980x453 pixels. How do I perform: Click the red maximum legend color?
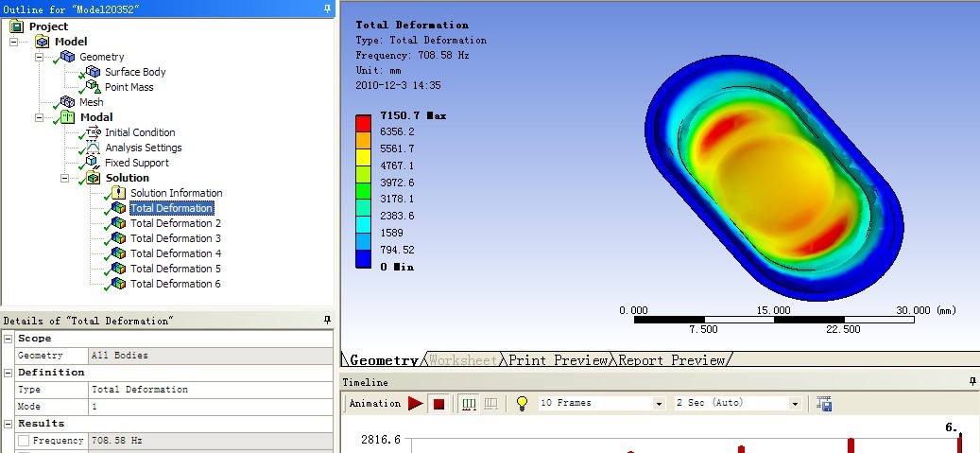pyautogui.click(x=363, y=123)
